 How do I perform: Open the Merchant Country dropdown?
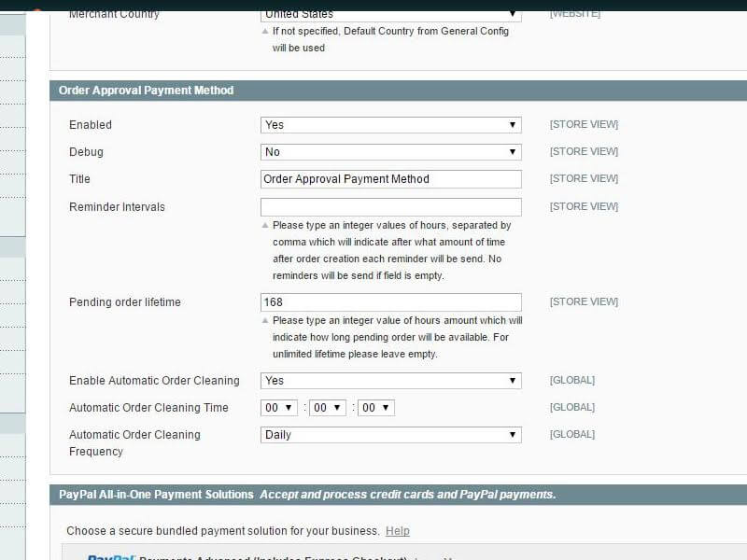(390, 14)
